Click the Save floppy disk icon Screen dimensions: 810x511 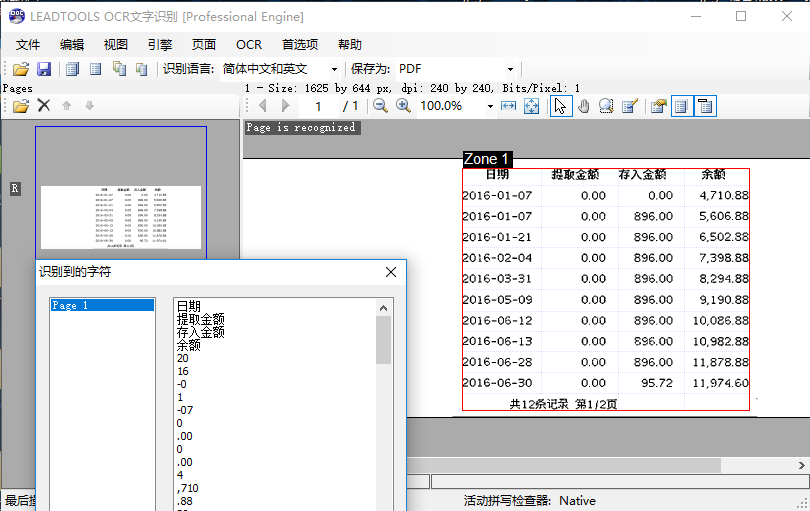coord(44,69)
